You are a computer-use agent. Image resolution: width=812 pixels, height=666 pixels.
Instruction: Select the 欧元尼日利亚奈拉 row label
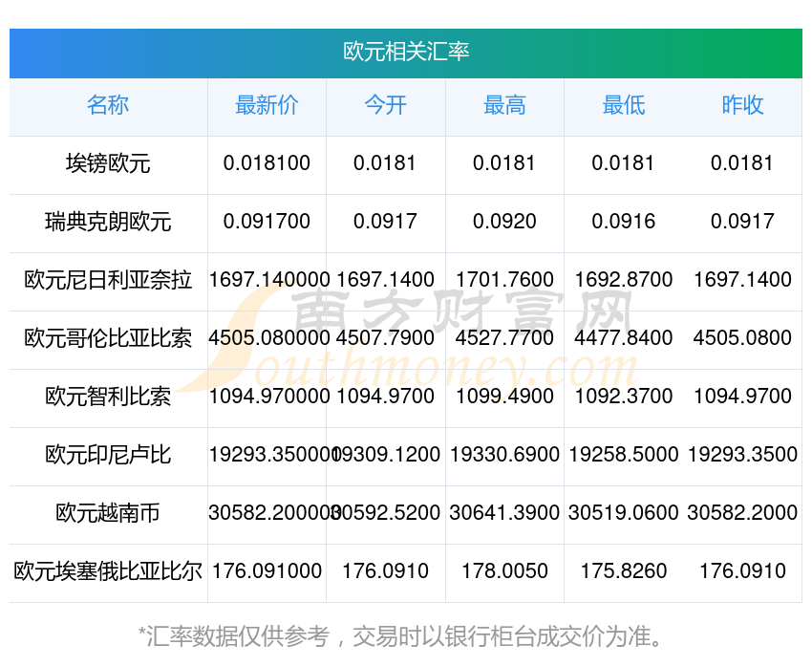pos(108,280)
